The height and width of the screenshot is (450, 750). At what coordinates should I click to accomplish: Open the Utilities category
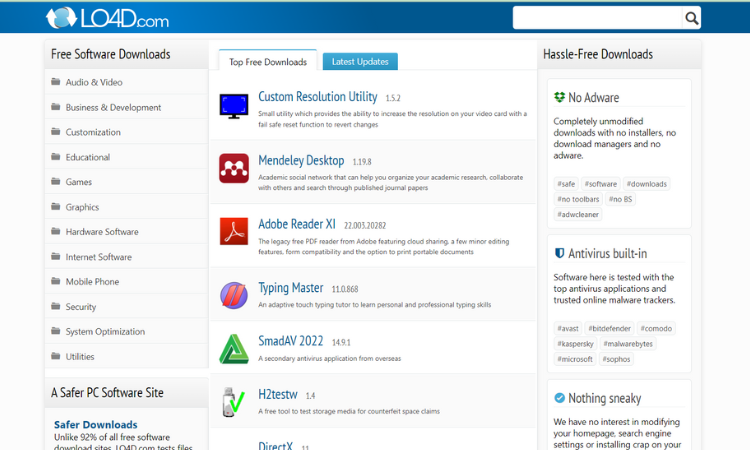click(x=80, y=357)
